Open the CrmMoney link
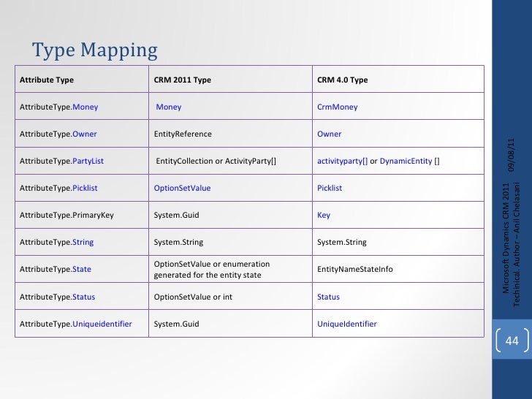This screenshot has height=399, width=532. point(338,107)
